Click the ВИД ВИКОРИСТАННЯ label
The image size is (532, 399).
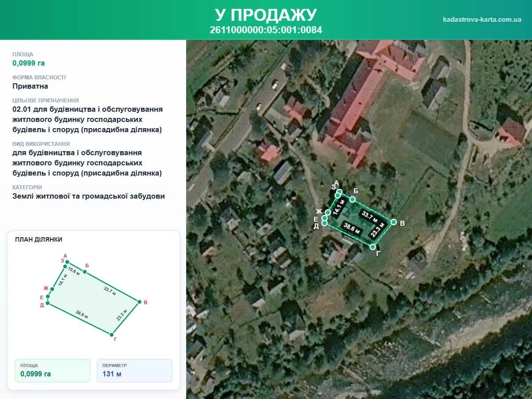[x=41, y=144]
